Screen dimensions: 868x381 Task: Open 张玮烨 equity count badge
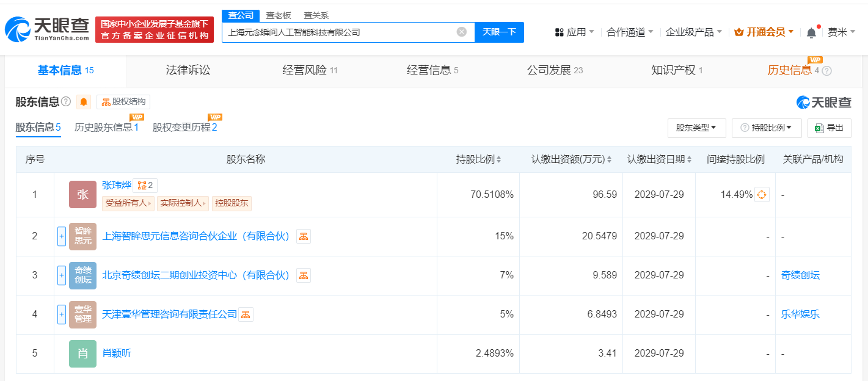click(x=145, y=185)
